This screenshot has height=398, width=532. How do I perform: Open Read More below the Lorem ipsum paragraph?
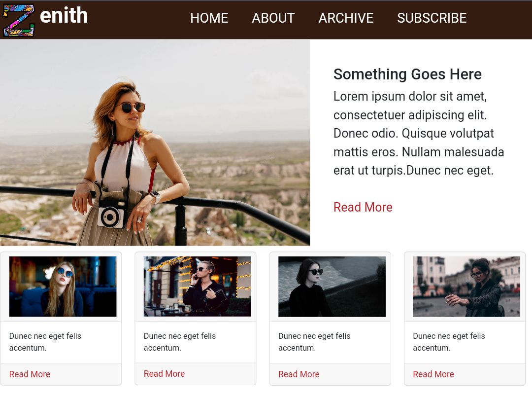[363, 207]
